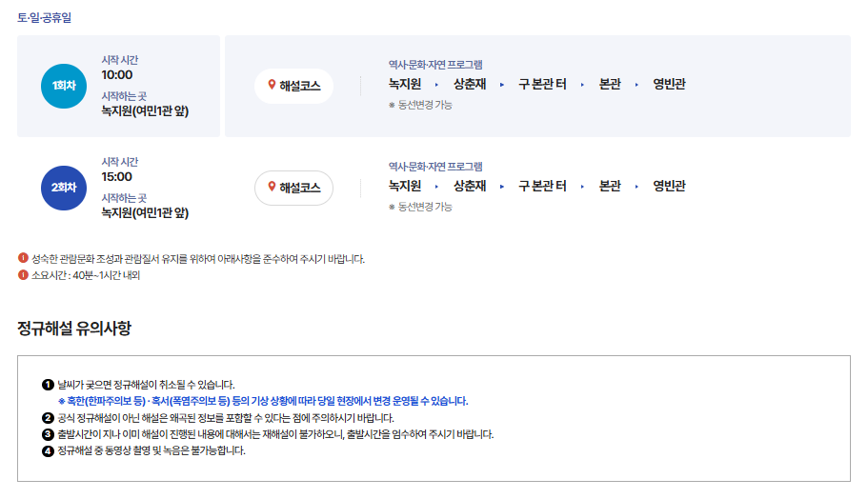Screen dimensions: 868x499
Task: Click 녹지원 in the 1회차 course route
Action: 405,84
